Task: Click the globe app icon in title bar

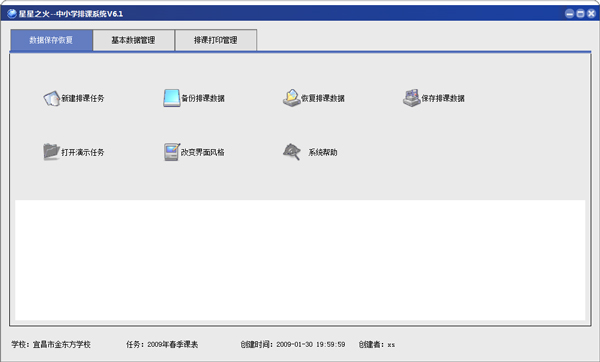Action: (x=12, y=14)
